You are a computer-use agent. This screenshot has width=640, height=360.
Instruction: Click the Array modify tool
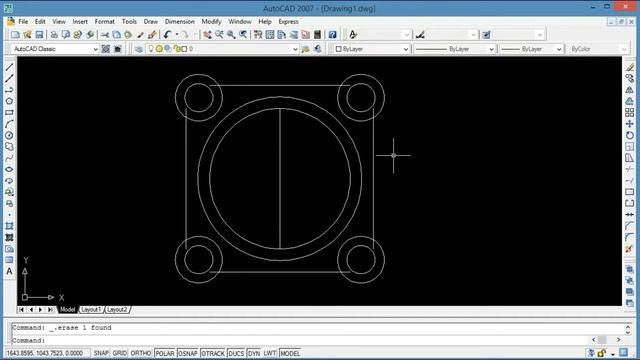630,113
